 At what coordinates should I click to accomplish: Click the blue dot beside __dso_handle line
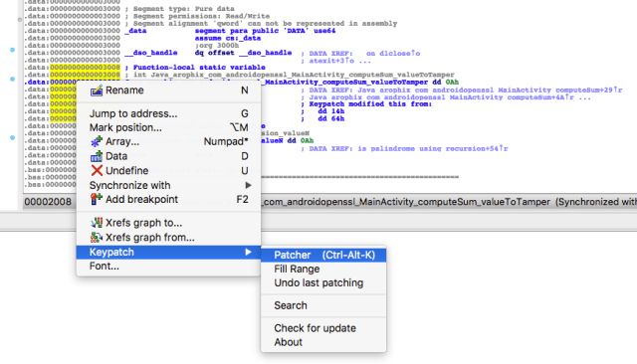pyautogui.click(x=12, y=50)
